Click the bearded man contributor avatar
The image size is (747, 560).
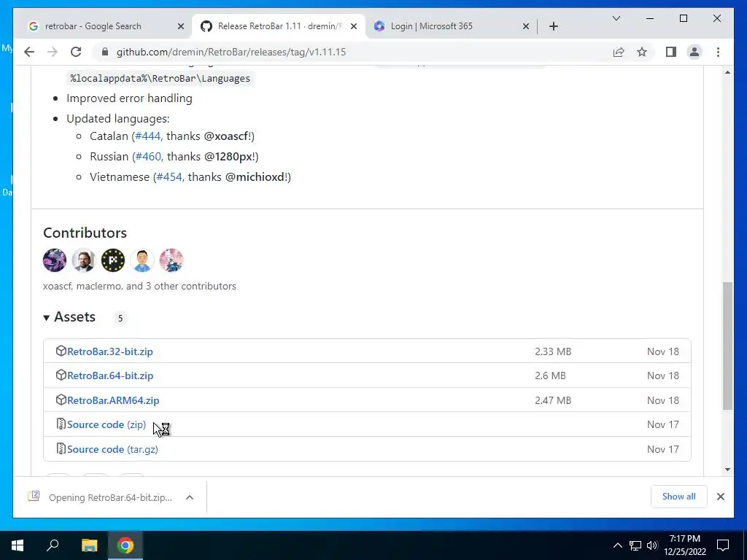tap(84, 260)
